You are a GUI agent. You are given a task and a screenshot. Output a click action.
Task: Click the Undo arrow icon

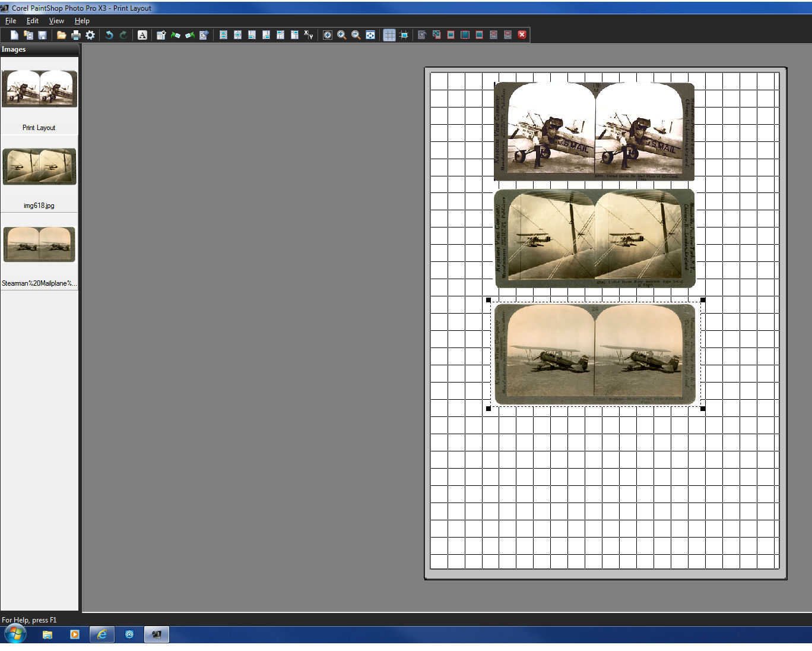coord(109,35)
